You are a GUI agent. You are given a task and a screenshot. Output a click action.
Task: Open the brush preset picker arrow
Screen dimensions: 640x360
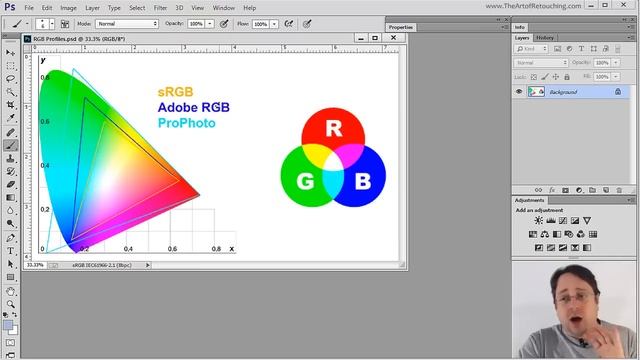pyautogui.click(x=52, y=24)
